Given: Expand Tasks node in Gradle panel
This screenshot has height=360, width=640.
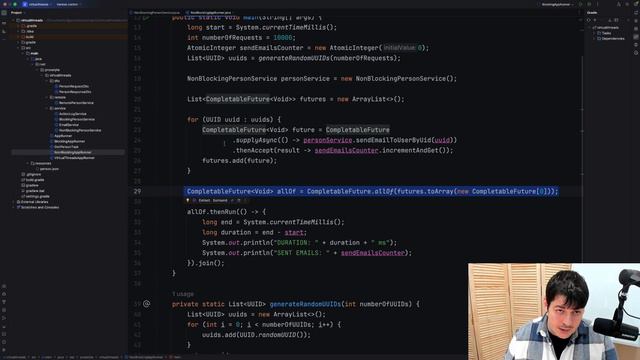Looking at the screenshot, I should pos(595,33).
